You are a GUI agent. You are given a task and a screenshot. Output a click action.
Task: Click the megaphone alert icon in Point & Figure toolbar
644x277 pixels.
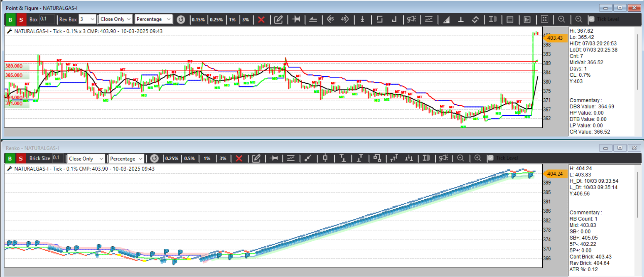411,19
